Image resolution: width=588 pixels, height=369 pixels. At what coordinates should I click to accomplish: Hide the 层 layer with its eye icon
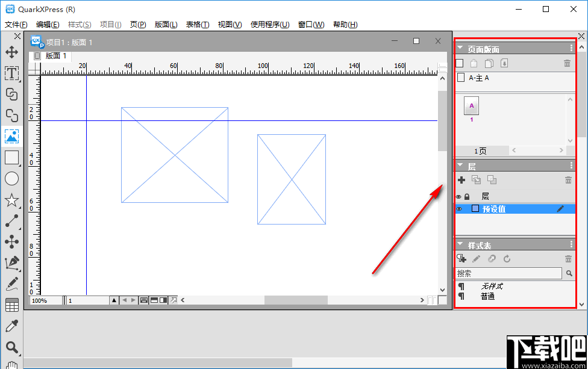click(459, 196)
